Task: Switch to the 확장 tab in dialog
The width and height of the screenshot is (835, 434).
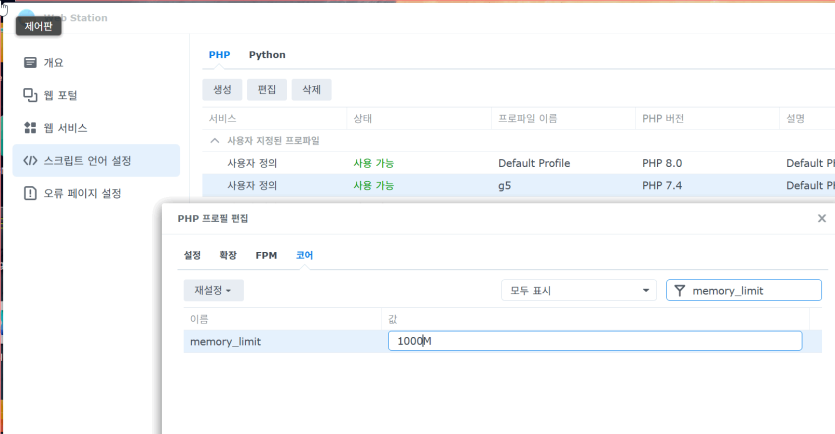Action: (x=228, y=256)
